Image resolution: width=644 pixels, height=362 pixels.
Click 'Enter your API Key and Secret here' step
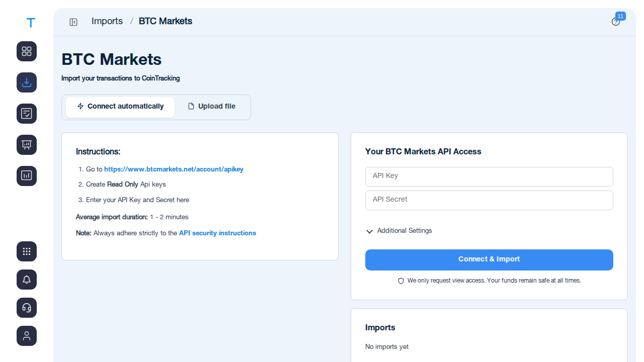click(x=137, y=200)
